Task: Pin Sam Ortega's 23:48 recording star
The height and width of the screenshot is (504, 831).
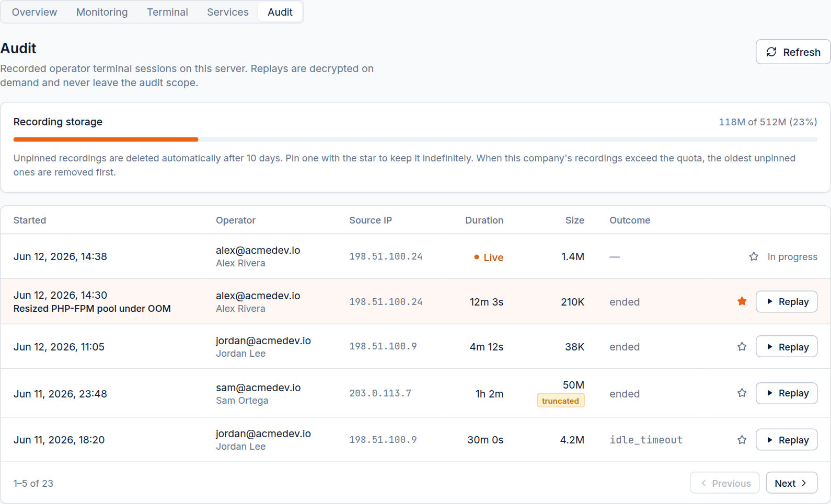Action: [x=742, y=393]
